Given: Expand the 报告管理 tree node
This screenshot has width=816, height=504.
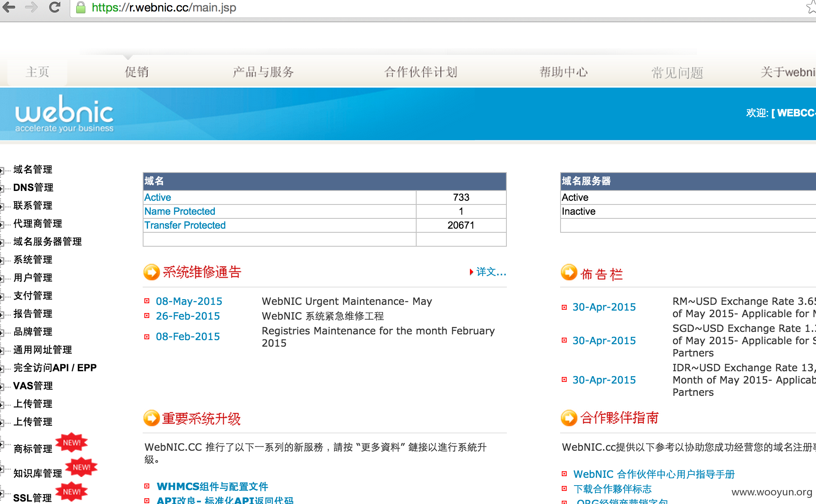Looking at the screenshot, I should pyautogui.click(x=2, y=315).
